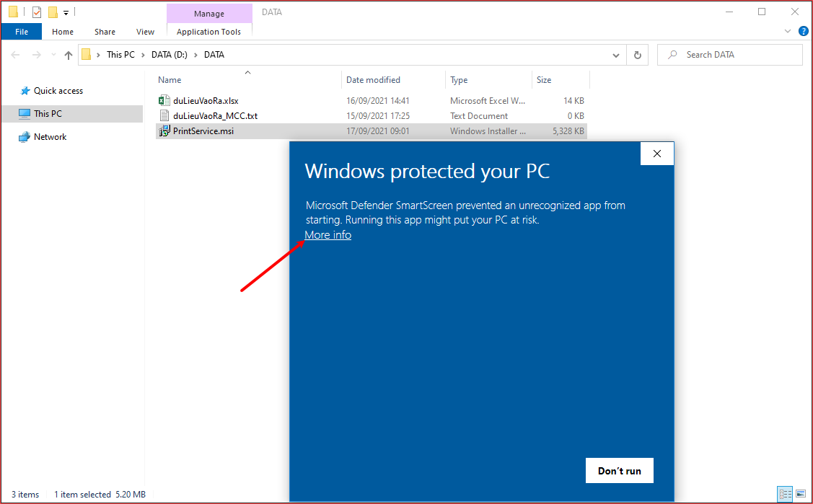Select Quick access in navigation pane

coord(58,91)
